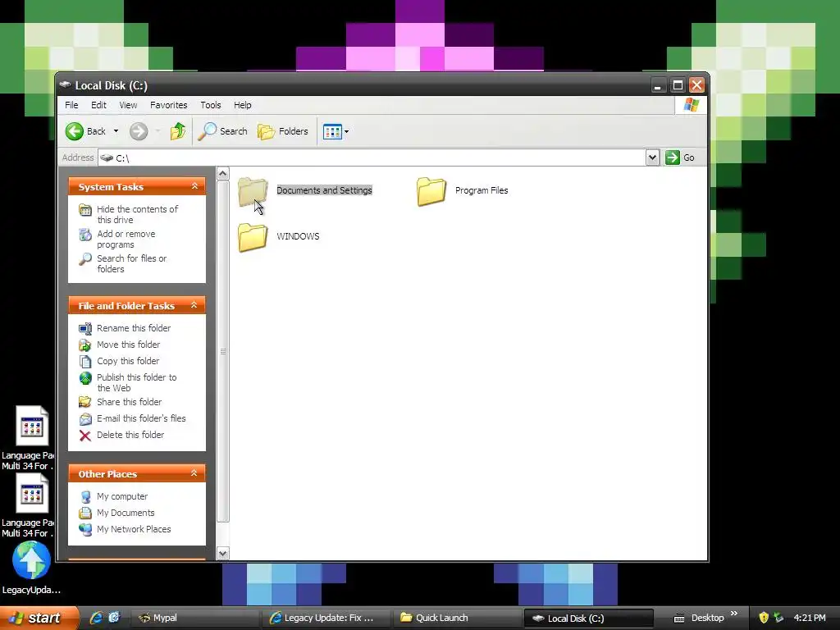Open Views dropdown arrow
The image size is (840, 630).
[347, 131]
